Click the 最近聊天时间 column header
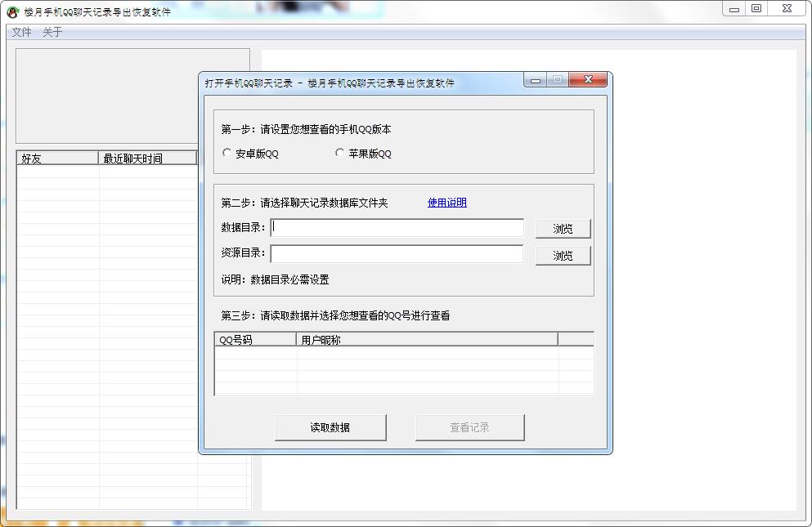Screen dimensions: 812x527 [147, 159]
